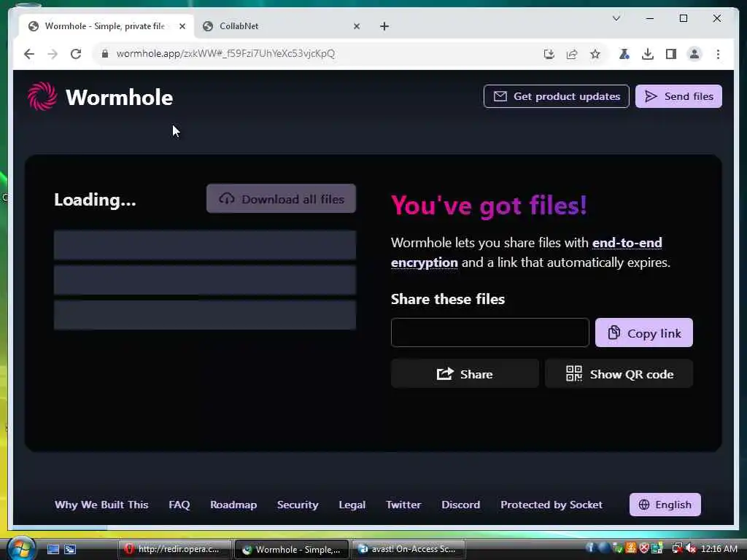Viewport: 747px width, 560px height.
Task: Click the Loading... text
Action: coord(95,200)
